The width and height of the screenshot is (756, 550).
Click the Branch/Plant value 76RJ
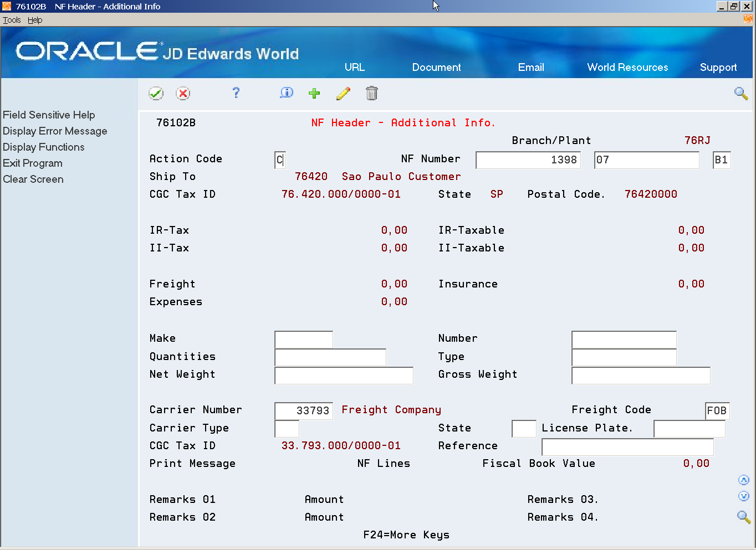697,141
